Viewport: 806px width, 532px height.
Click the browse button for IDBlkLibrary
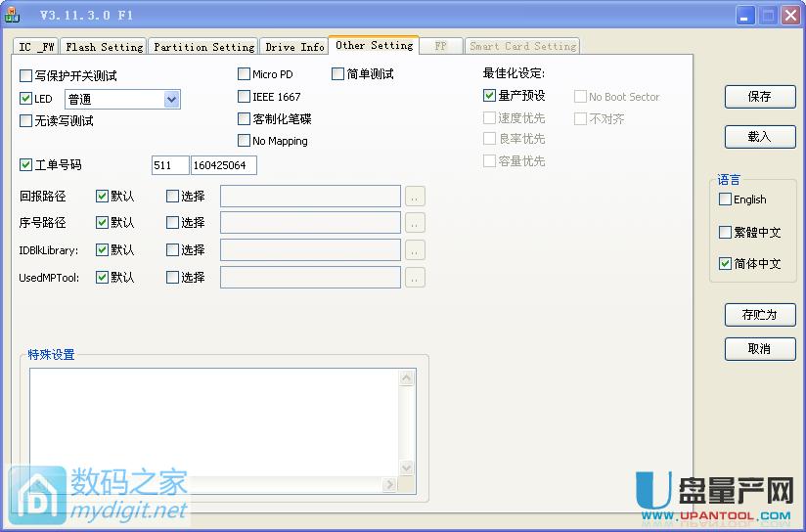(x=415, y=250)
